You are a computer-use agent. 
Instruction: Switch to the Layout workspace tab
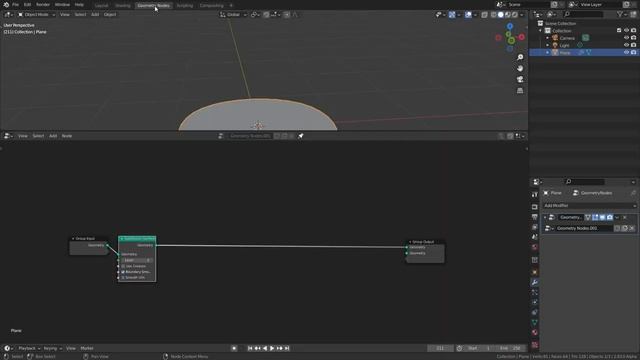[102, 6]
